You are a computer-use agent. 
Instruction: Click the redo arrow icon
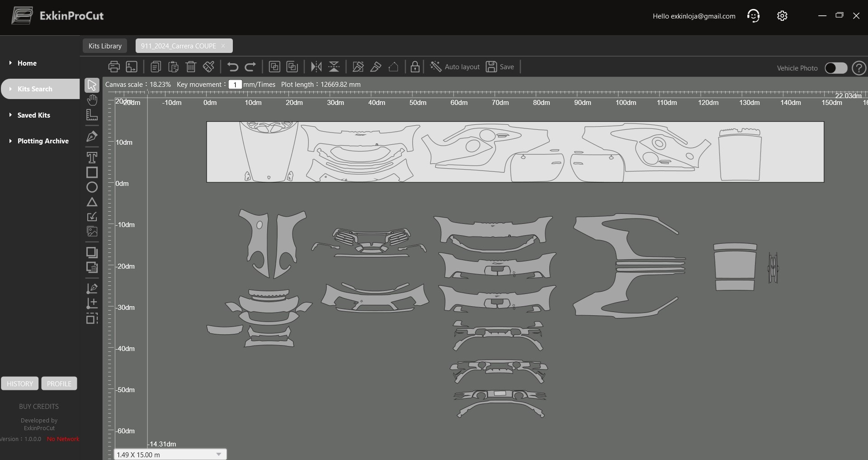(x=250, y=67)
